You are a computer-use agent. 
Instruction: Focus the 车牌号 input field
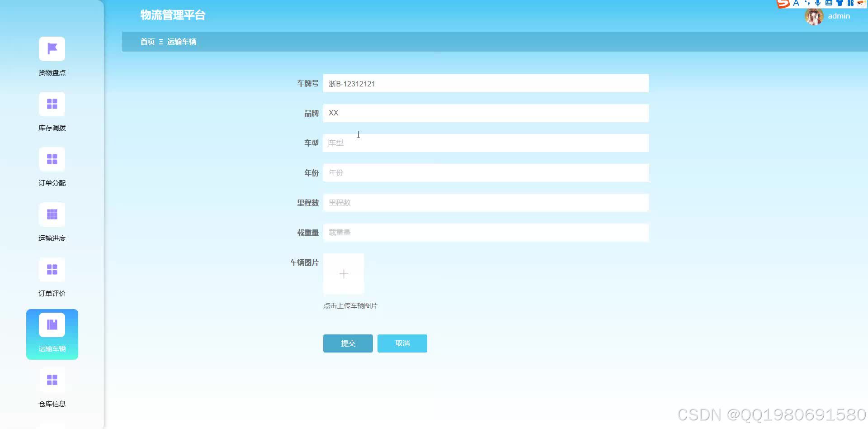coord(486,83)
